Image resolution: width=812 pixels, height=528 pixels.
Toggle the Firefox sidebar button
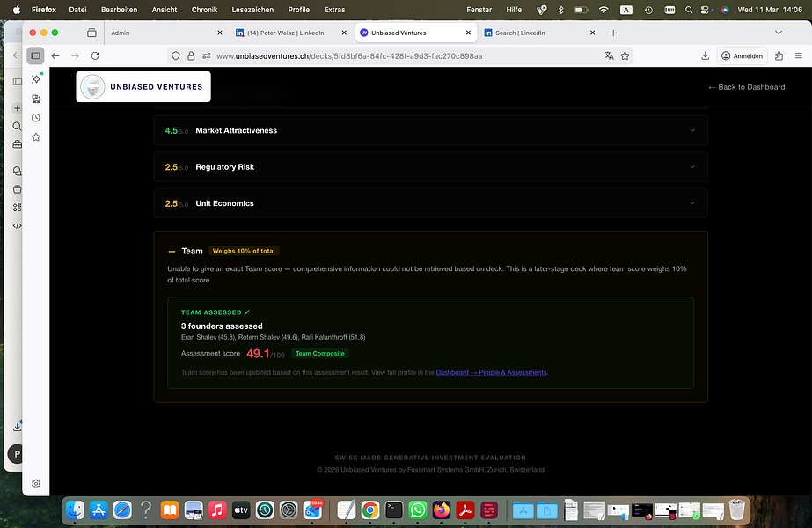[35, 55]
